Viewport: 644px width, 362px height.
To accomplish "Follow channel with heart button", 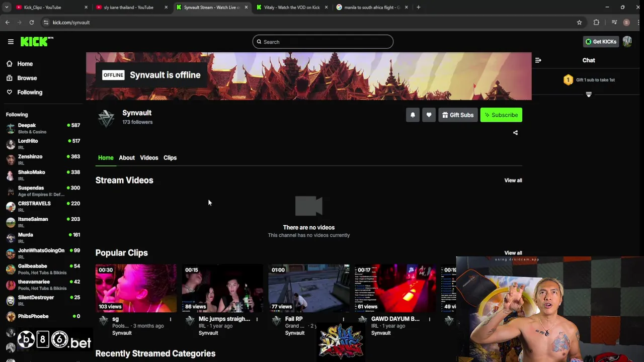I will coord(429,115).
